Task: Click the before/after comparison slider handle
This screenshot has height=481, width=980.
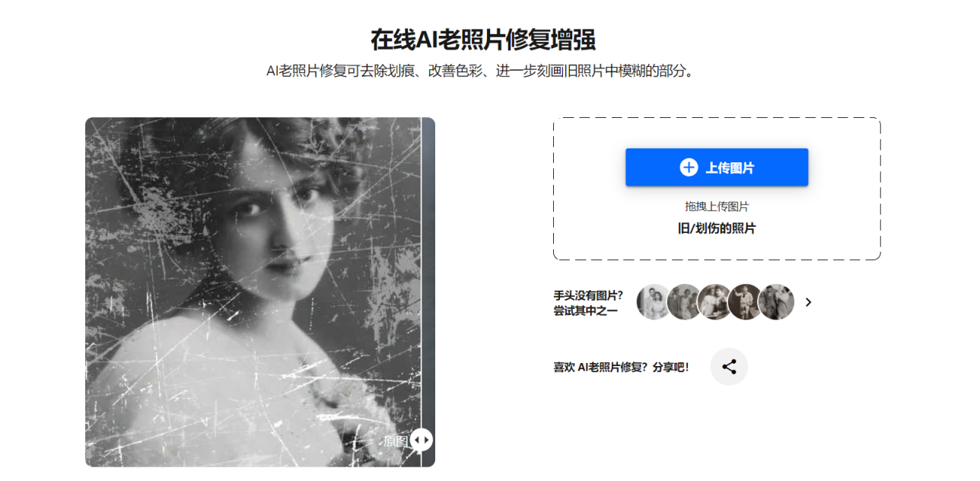Action: click(x=422, y=440)
